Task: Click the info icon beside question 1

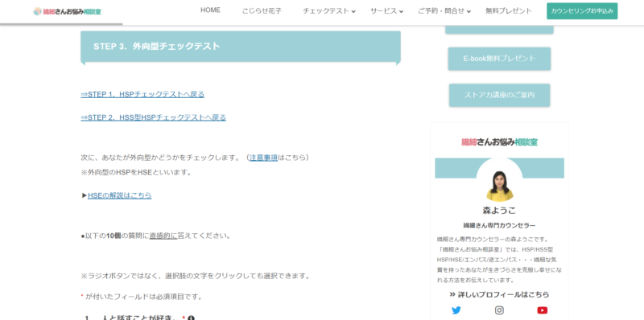Action: tap(191, 318)
